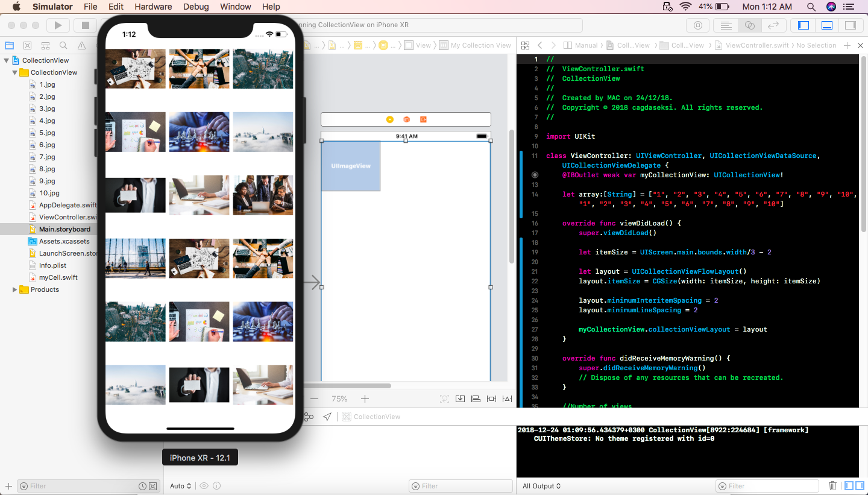Open the Debug menu in menu bar
This screenshot has width=868, height=495.
pos(195,7)
